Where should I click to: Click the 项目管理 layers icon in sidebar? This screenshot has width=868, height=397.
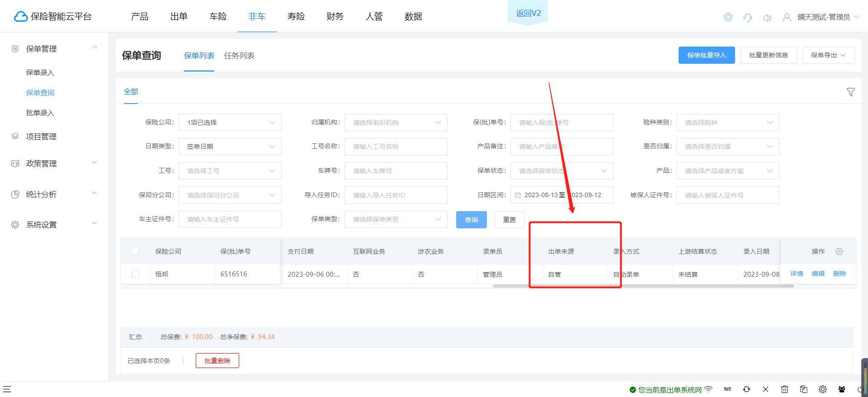click(15, 136)
